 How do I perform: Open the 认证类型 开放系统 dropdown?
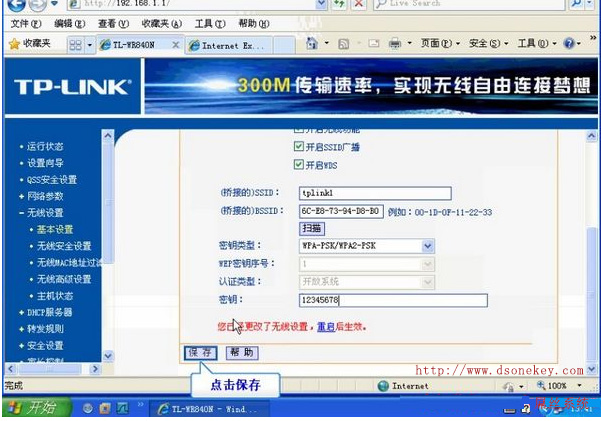click(427, 282)
